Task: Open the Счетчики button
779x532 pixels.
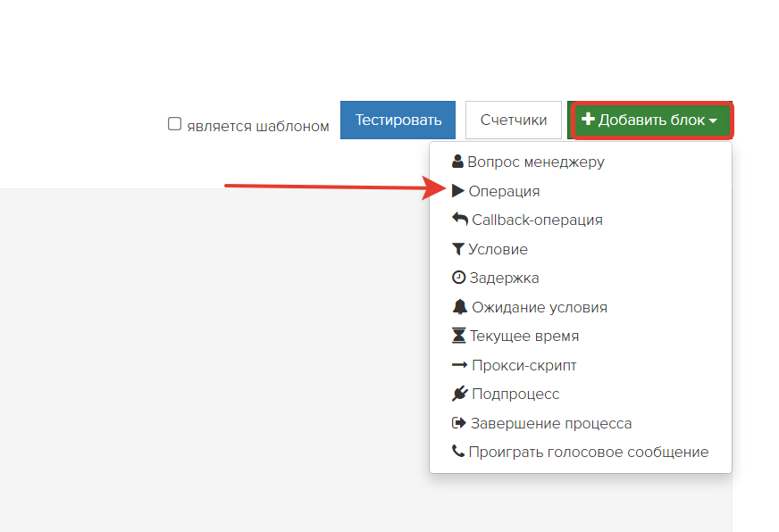Action: [513, 121]
